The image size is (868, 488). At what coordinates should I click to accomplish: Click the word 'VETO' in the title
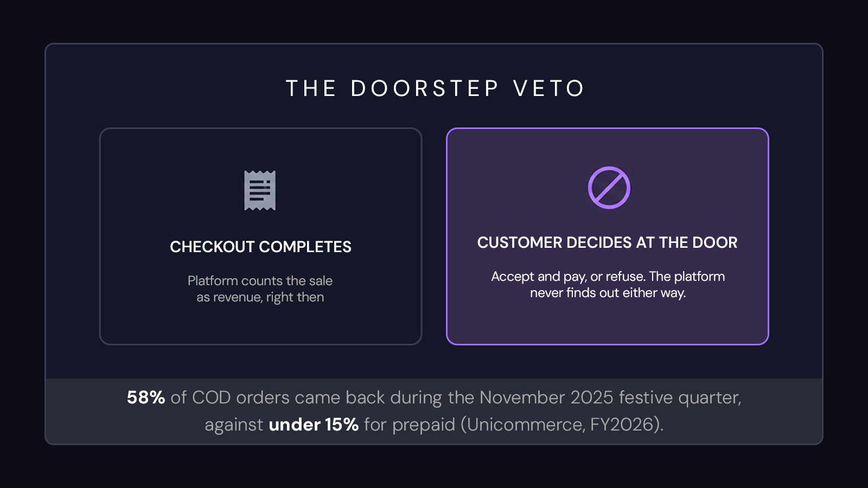(548, 88)
